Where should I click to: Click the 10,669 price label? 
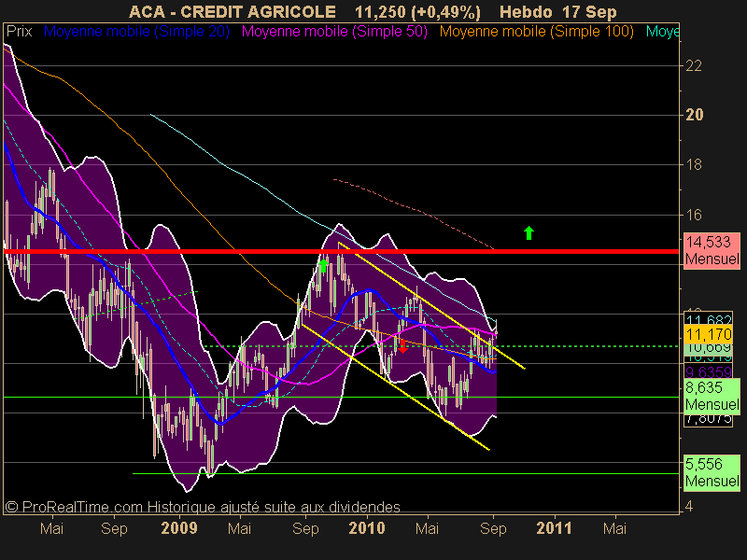709,347
